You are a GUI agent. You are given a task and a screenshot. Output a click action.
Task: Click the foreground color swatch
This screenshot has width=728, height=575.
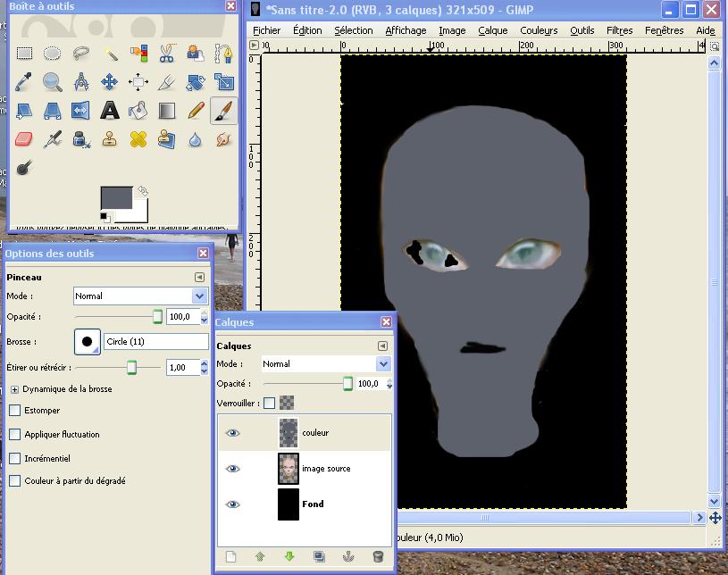click(x=116, y=197)
